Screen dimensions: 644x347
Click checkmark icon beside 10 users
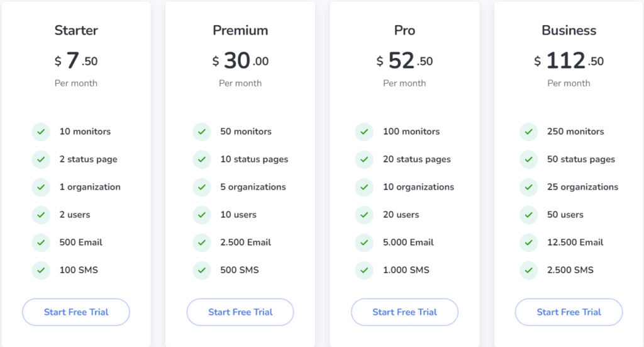(x=202, y=215)
